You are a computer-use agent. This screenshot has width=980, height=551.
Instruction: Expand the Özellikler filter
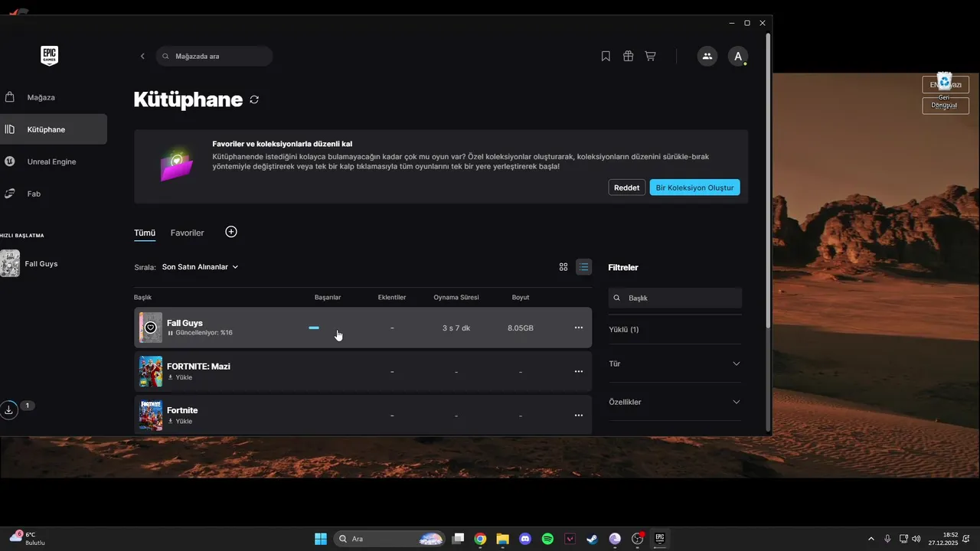[675, 402]
